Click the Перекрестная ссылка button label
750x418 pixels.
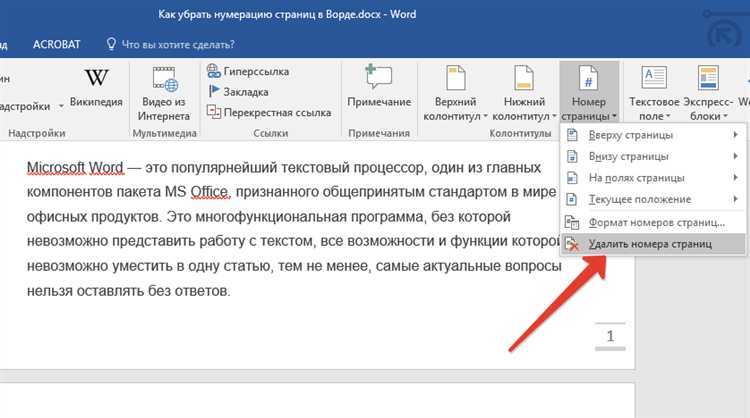click(277, 113)
